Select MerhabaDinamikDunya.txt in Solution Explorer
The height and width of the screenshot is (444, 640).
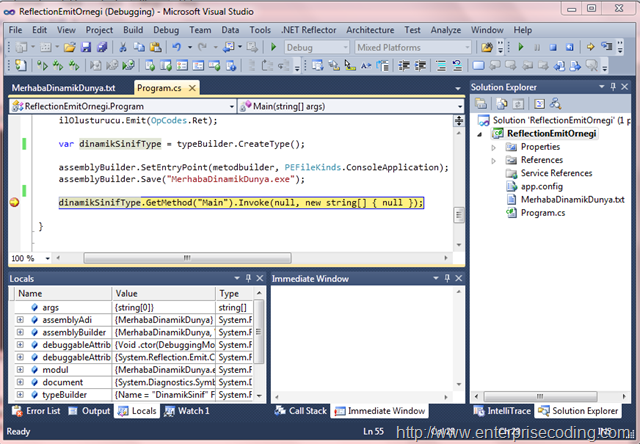(572, 200)
